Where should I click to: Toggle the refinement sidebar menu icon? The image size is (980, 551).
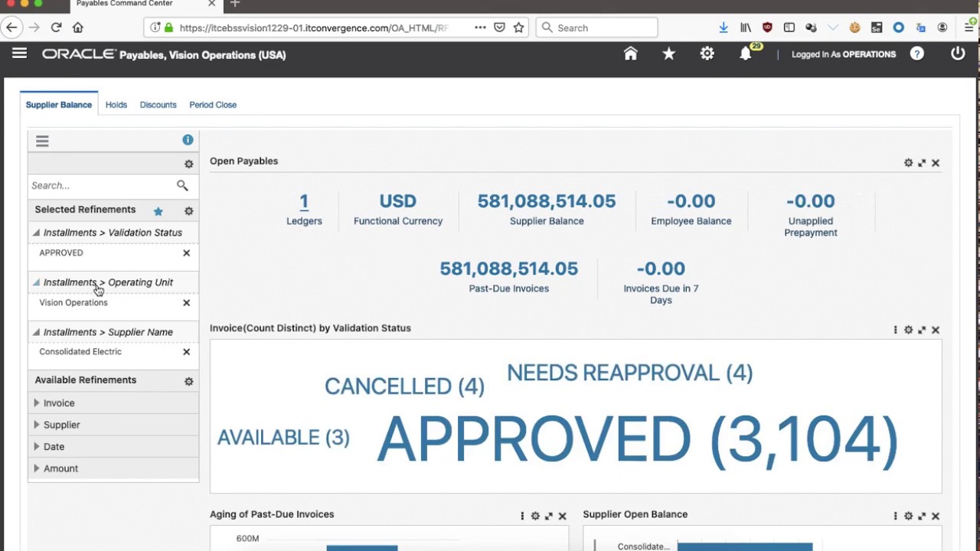pos(42,141)
